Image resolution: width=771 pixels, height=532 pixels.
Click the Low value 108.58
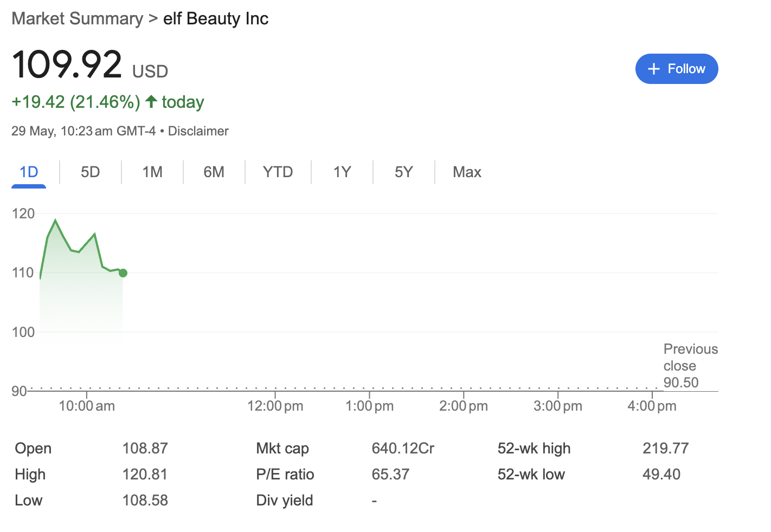[x=145, y=501]
